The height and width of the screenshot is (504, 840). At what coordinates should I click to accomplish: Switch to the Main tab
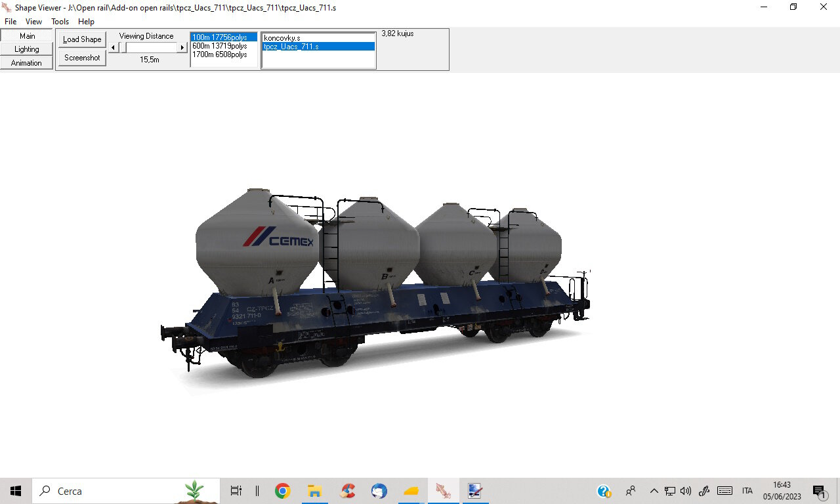tap(27, 36)
